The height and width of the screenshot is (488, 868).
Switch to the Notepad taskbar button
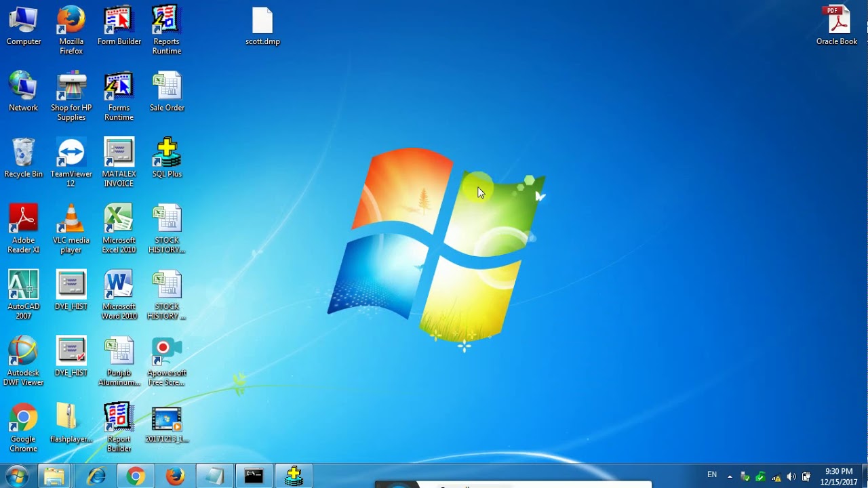214,476
